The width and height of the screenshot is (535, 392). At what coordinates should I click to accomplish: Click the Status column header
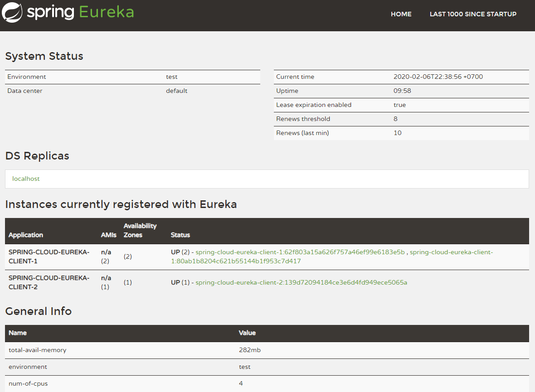click(180, 235)
